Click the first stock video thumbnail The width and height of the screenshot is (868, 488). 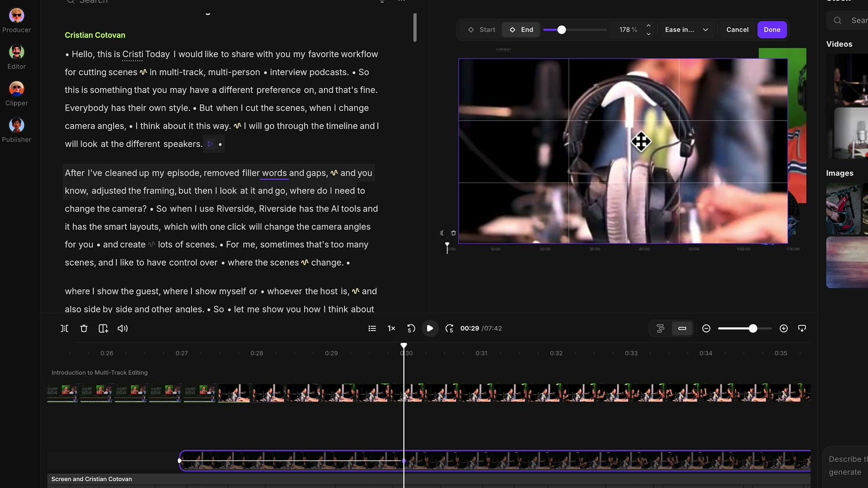point(851,79)
